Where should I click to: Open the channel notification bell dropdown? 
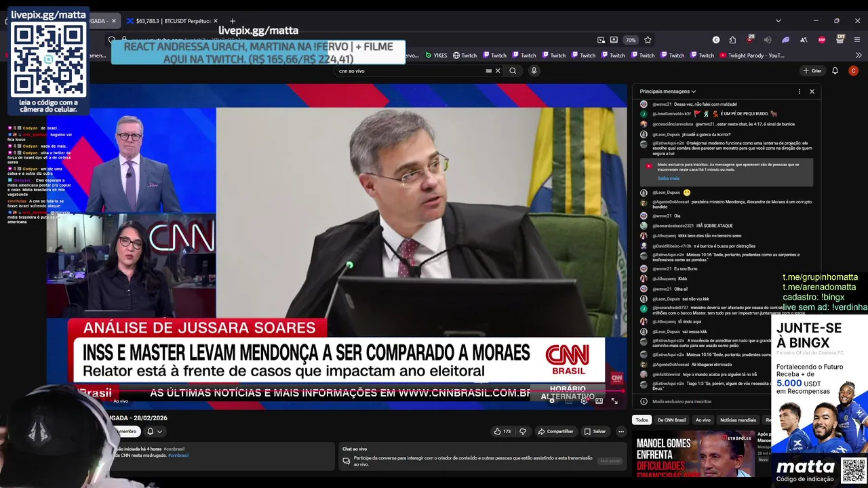pos(155,431)
